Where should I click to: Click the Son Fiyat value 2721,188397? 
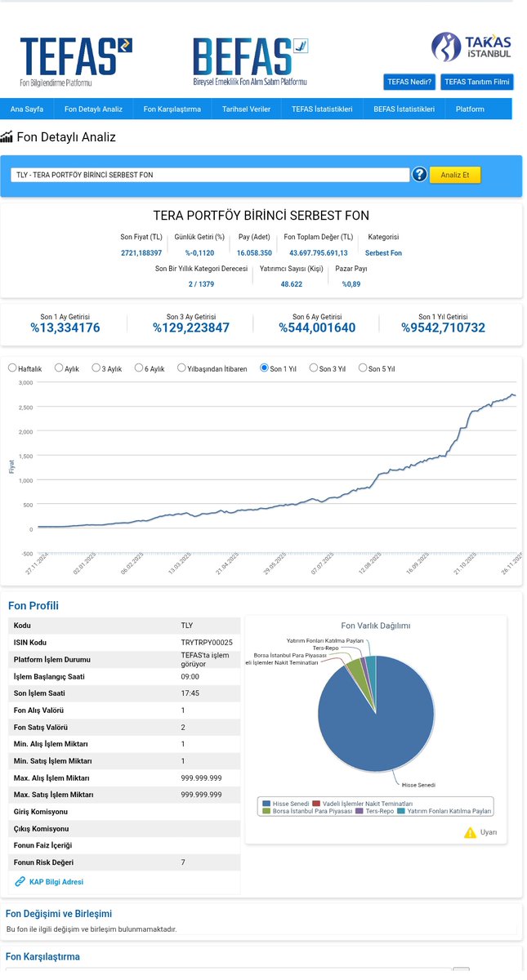tap(141, 253)
